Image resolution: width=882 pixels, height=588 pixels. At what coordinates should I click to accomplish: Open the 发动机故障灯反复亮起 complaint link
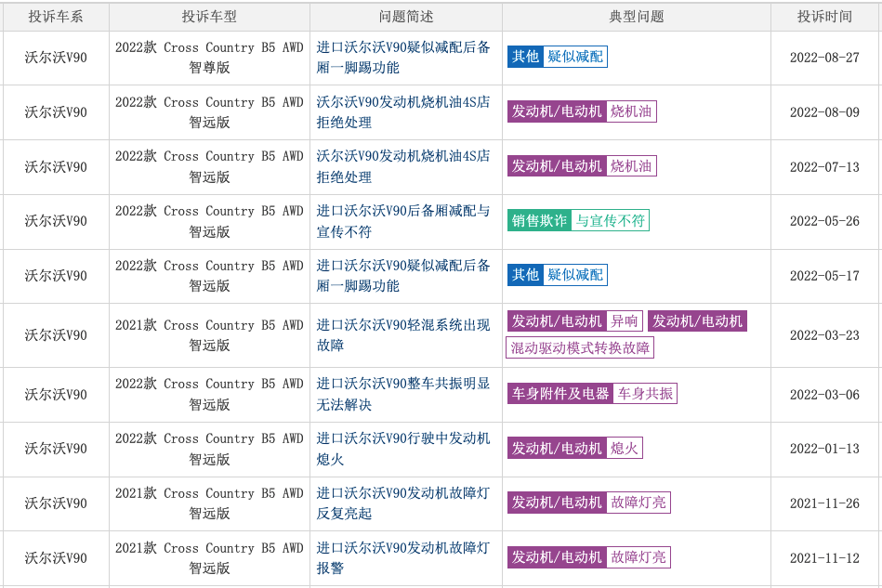[402, 503]
